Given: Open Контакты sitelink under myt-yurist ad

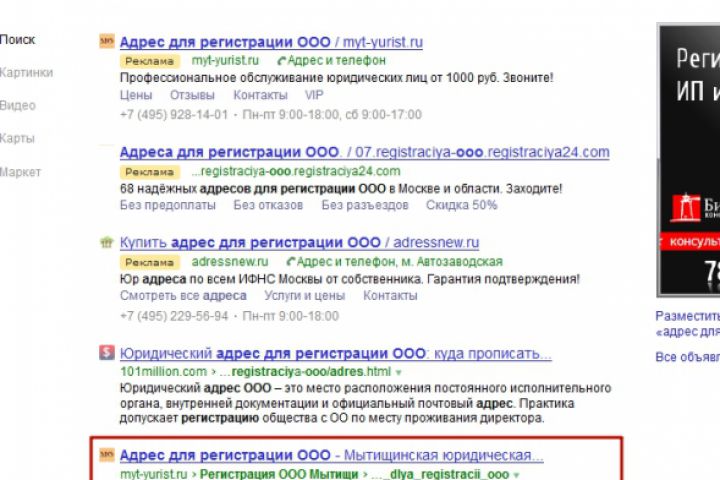Looking at the screenshot, I should [260, 95].
